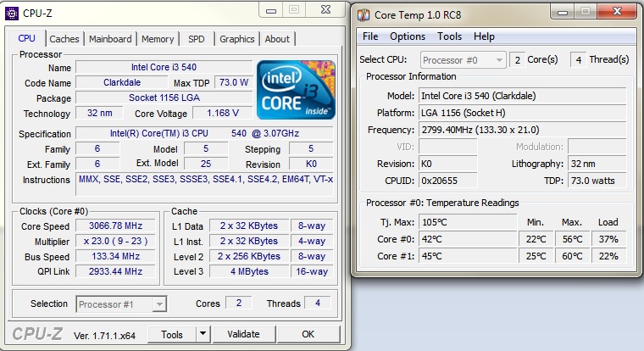Open the Tools menu in Core Temp
Image resolution: width=644 pixels, height=351 pixels.
coord(449,36)
